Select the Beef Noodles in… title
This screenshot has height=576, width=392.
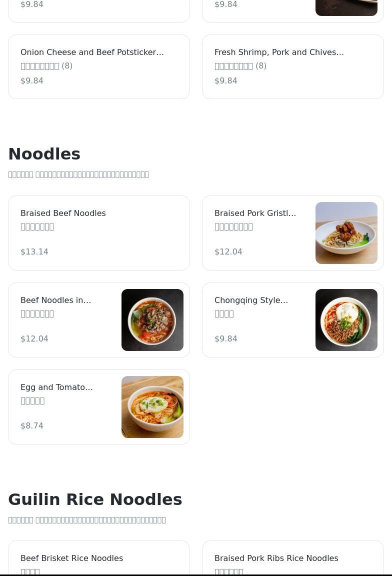pyautogui.click(x=55, y=300)
